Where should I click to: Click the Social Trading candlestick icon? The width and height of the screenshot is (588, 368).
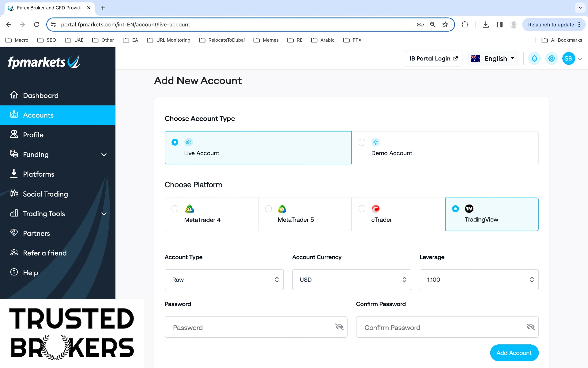(14, 193)
